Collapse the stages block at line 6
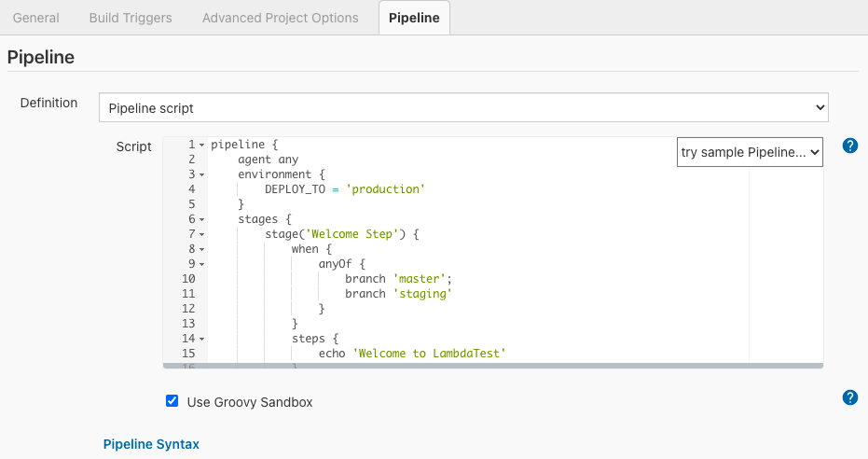Screen dimensions: 868x459 point(202,220)
